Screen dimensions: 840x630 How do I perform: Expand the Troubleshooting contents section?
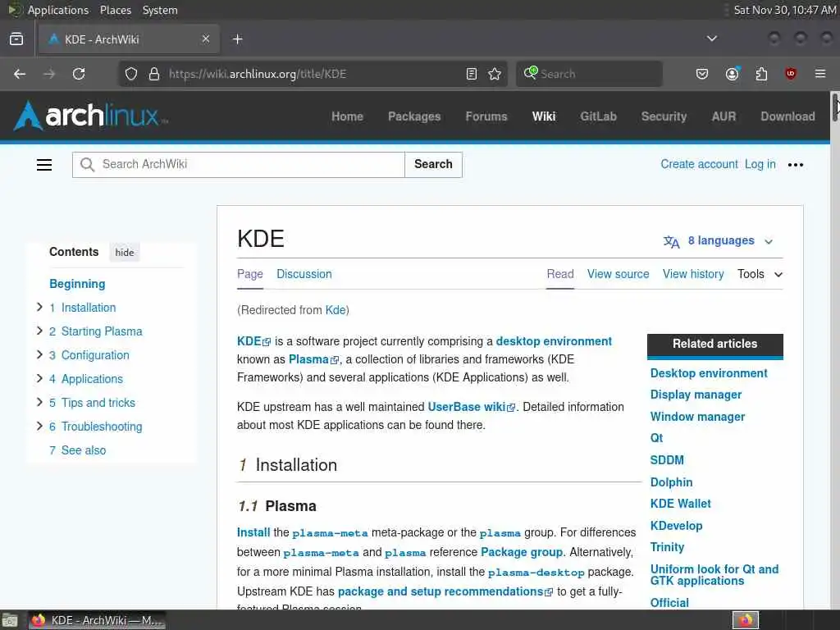[39, 426]
